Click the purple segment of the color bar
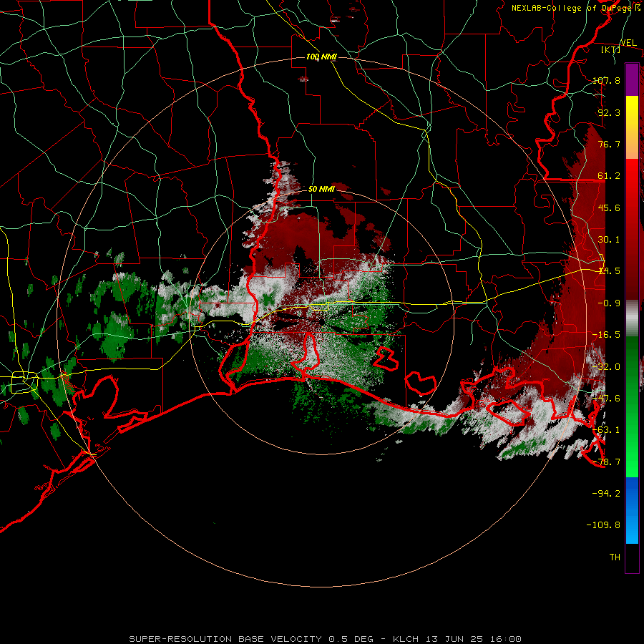Screen dimensions: 644x644 point(632,80)
